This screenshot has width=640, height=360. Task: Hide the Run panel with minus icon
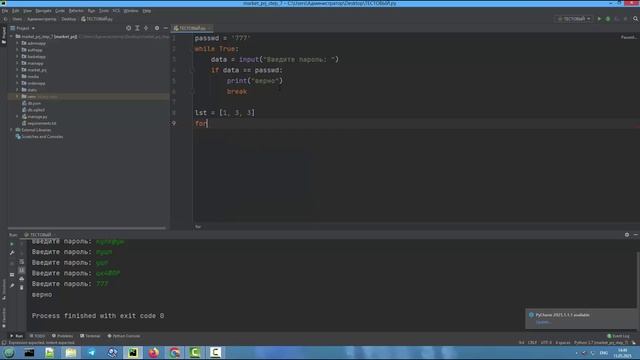tap(636, 235)
